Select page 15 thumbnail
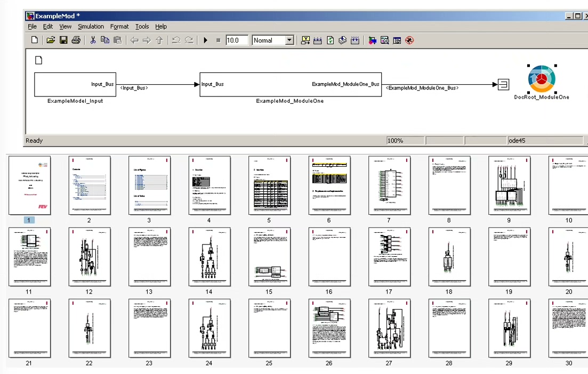The height and width of the screenshot is (374, 588). pyautogui.click(x=270, y=257)
